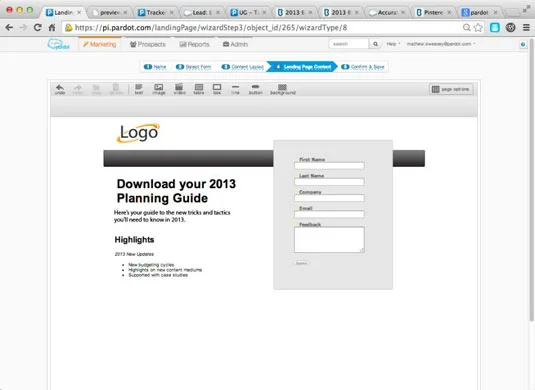Go to wizard step 1 Name

[x=155, y=67]
